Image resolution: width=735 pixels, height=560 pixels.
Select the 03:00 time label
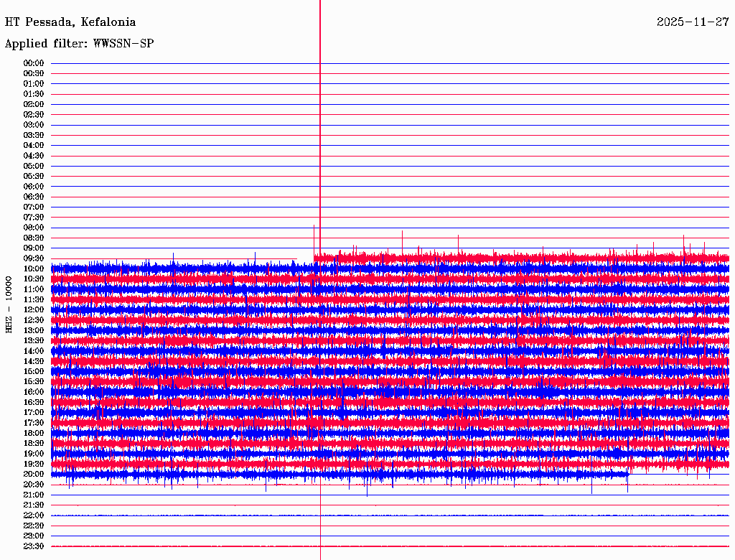34,125
